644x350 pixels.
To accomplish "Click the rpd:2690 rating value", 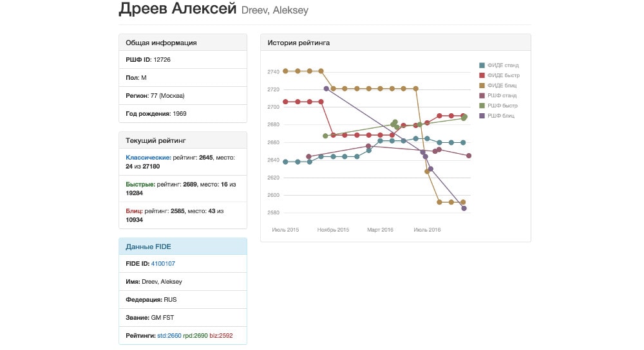I will pyautogui.click(x=196, y=336).
